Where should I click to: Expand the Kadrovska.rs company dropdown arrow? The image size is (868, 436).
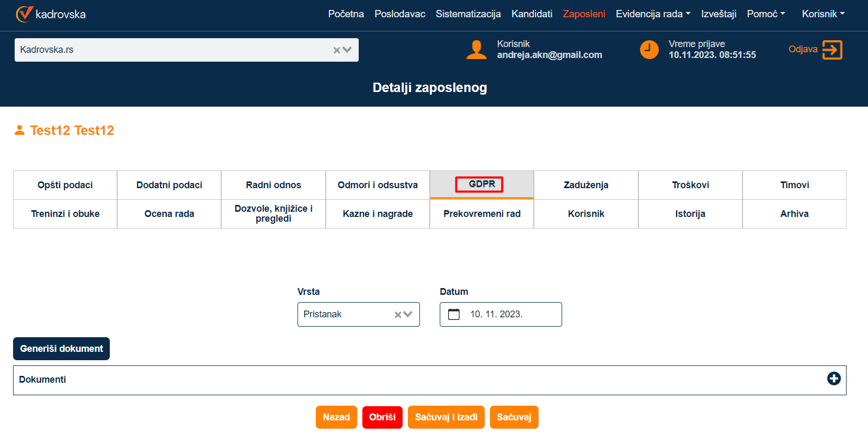pyautogui.click(x=347, y=50)
